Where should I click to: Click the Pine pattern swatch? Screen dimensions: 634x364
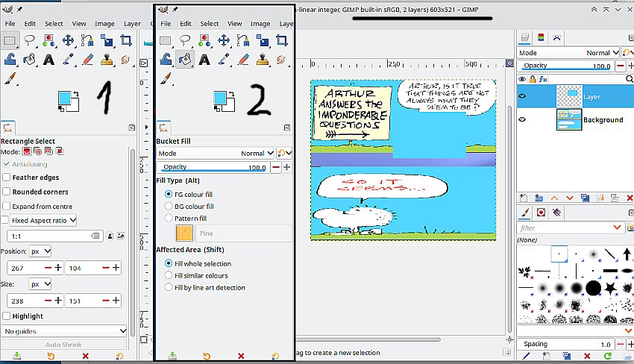point(184,233)
